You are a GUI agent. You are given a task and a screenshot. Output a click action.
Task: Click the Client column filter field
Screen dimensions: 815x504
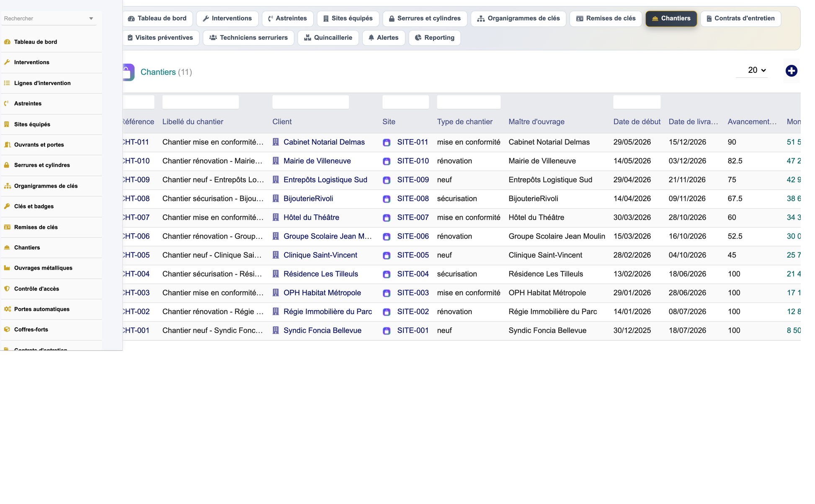click(x=311, y=102)
